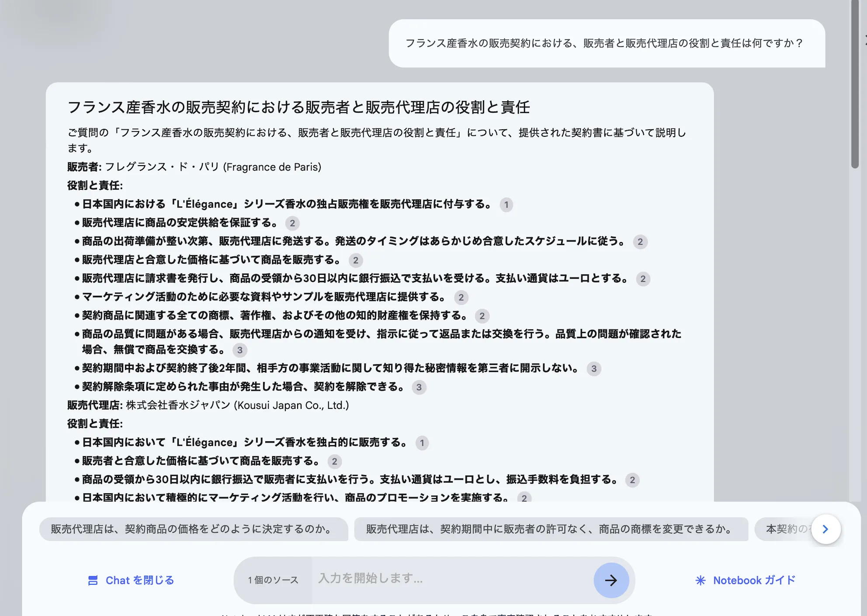Open citation 2 after '販売者と合意した価格' bullet
This screenshot has height=616, width=867.
click(335, 461)
